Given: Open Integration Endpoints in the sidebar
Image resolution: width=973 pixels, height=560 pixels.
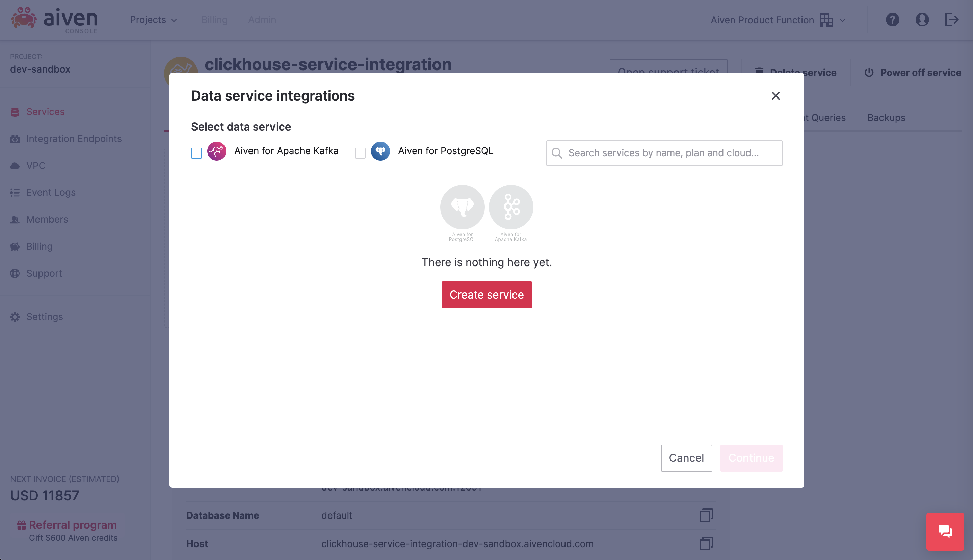Looking at the screenshot, I should (x=74, y=139).
